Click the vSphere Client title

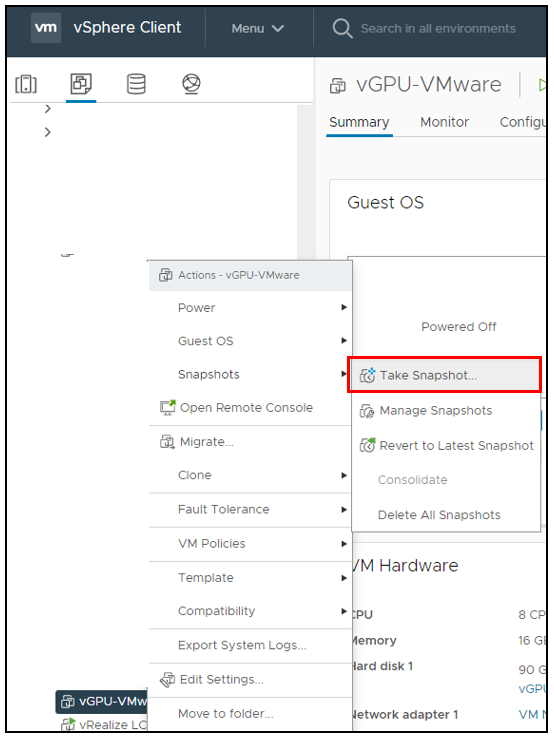coord(127,28)
